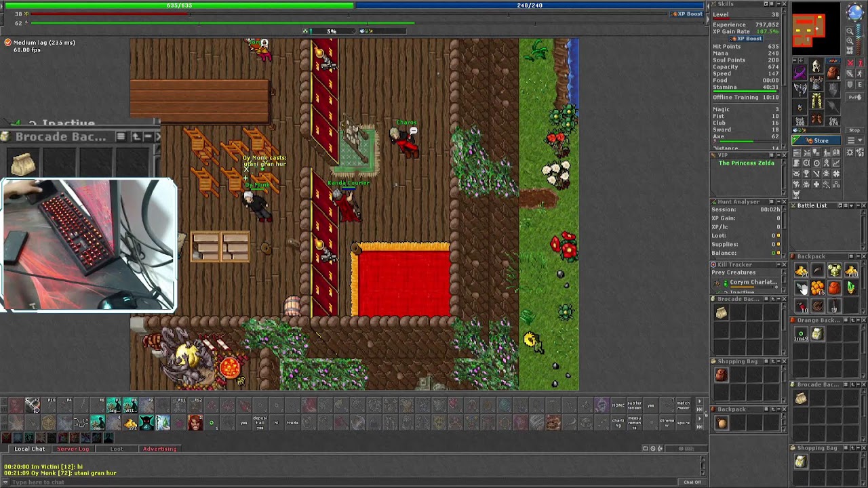
Task: Click the ring item in Orange Backpack
Action: click(801, 333)
